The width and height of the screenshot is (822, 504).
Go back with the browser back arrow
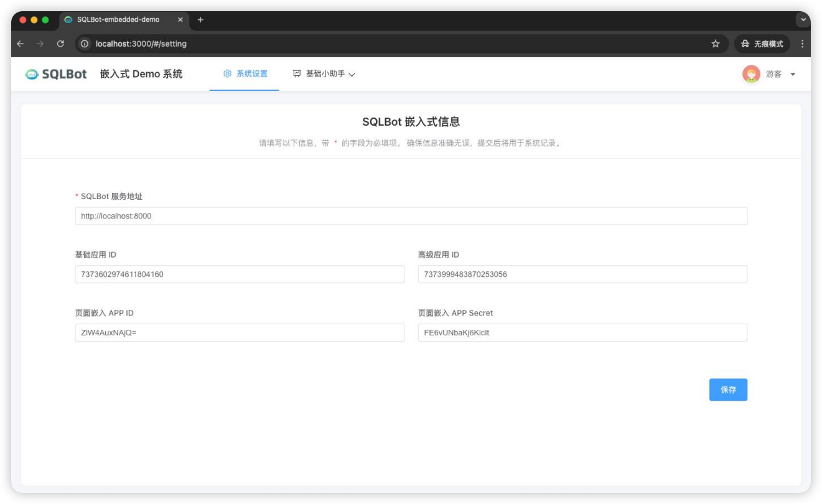(x=21, y=44)
